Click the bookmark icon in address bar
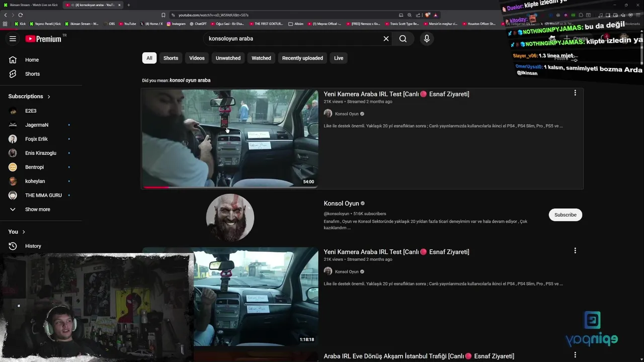The image size is (644, 362). point(163,15)
